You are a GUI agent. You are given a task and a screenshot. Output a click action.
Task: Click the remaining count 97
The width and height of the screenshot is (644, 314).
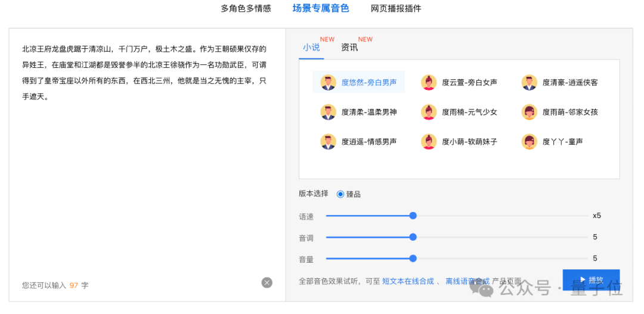coord(74,285)
